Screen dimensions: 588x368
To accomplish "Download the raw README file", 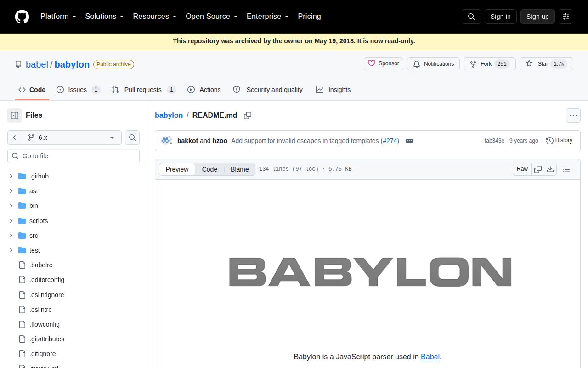I will pyautogui.click(x=550, y=169).
